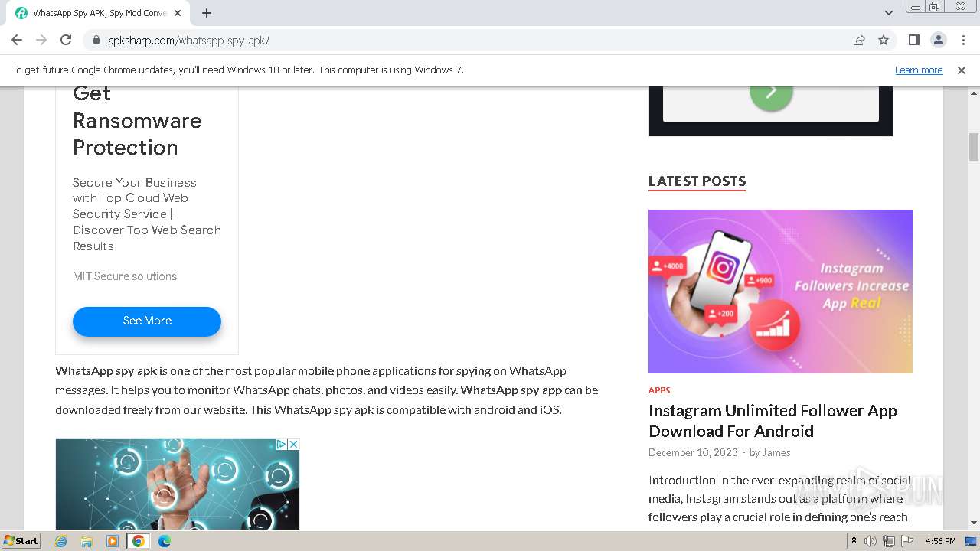This screenshot has width=980, height=551.
Task: Open a new tab with plus button
Action: tap(207, 13)
